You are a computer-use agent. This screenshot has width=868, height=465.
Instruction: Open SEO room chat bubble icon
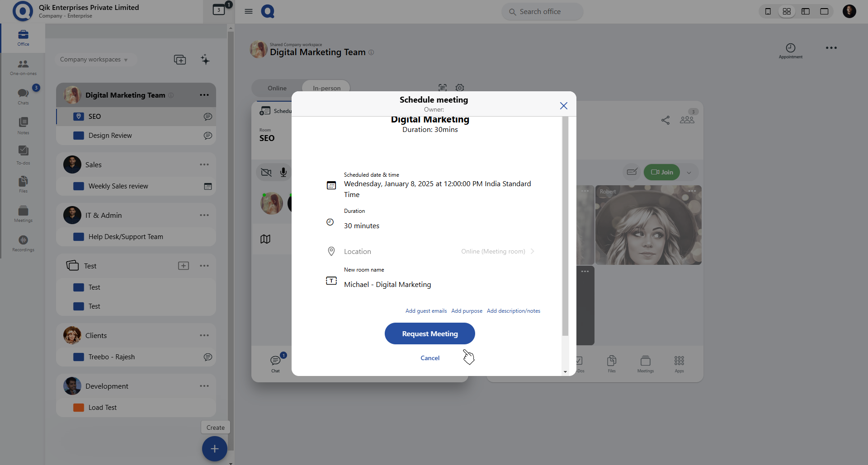(x=208, y=117)
